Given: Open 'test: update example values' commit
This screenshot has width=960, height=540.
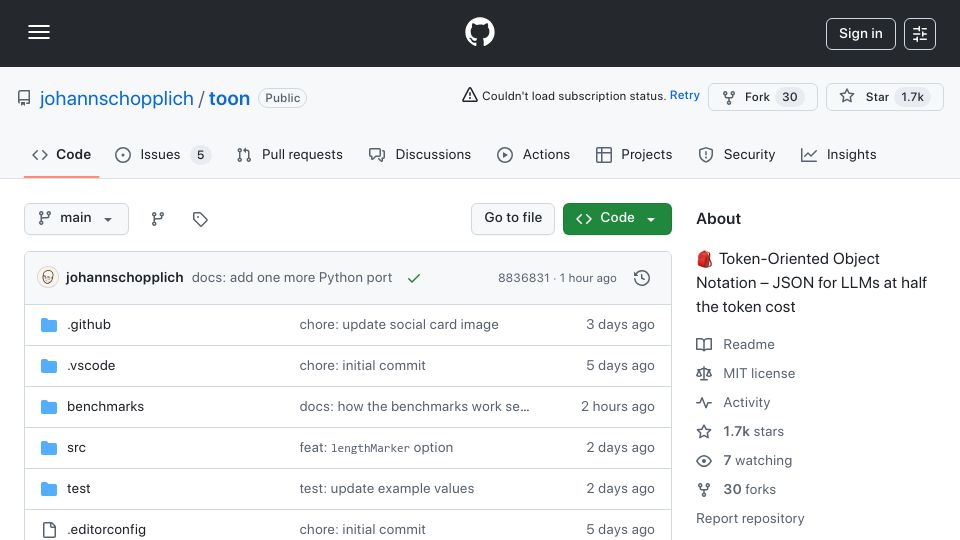Looking at the screenshot, I should click(x=386, y=489).
